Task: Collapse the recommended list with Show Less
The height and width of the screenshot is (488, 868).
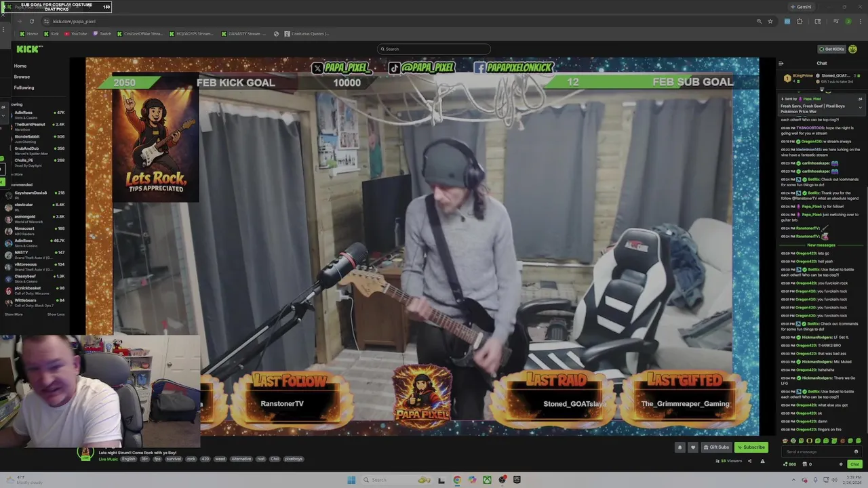Action: click(x=56, y=314)
